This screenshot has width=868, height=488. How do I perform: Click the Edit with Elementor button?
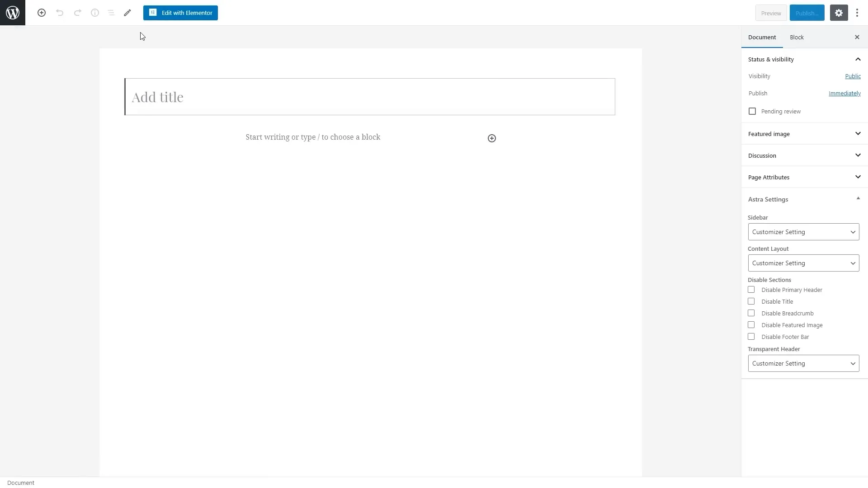coord(181,13)
